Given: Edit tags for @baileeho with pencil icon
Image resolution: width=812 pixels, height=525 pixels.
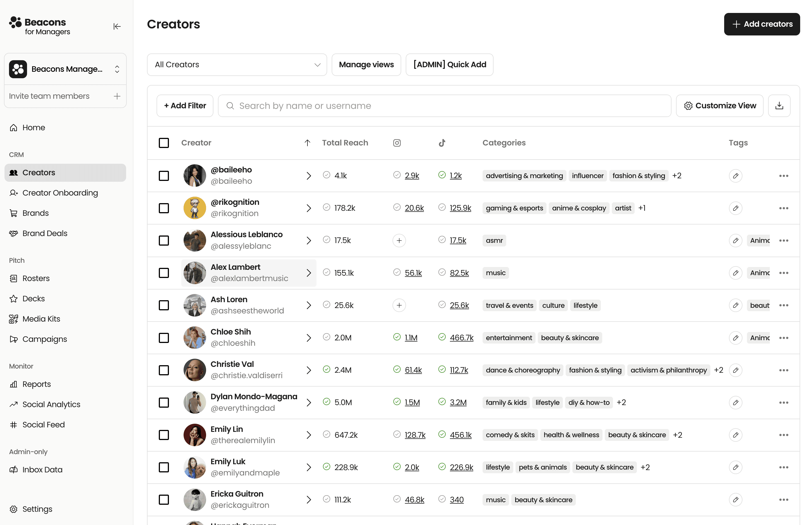Looking at the screenshot, I should [x=735, y=176].
